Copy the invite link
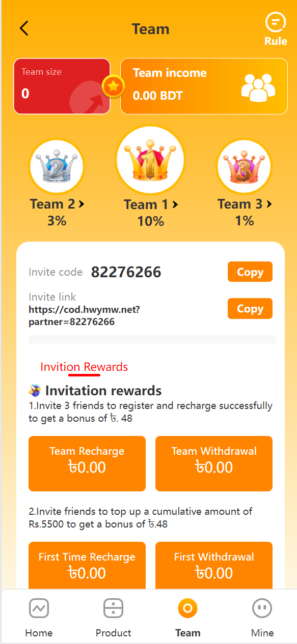The image size is (297, 644). 250,308
